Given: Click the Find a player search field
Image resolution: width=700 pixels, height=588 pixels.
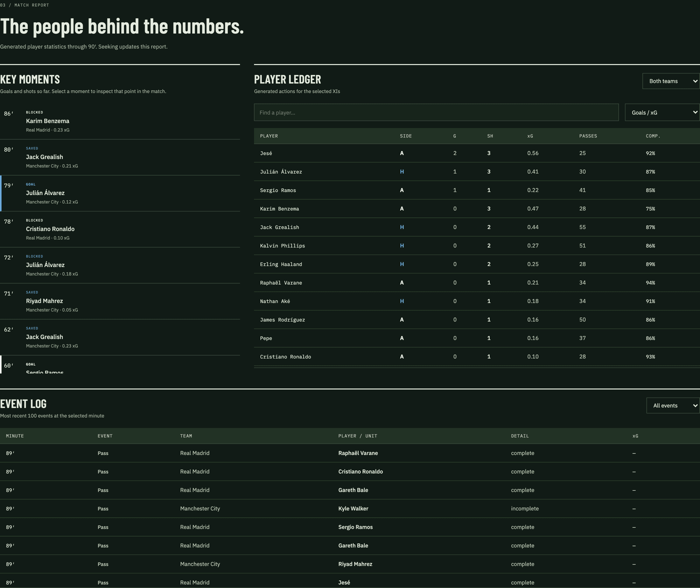Looking at the screenshot, I should tap(436, 112).
